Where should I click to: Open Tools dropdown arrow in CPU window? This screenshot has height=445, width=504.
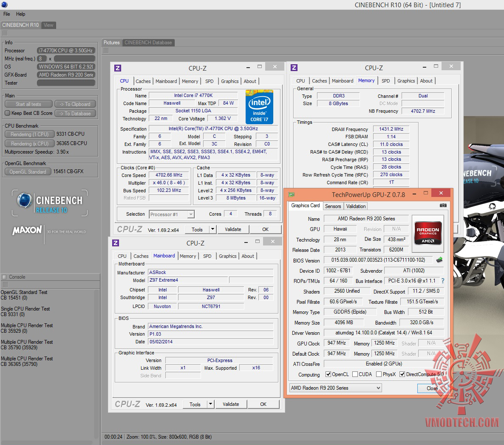tap(212, 229)
